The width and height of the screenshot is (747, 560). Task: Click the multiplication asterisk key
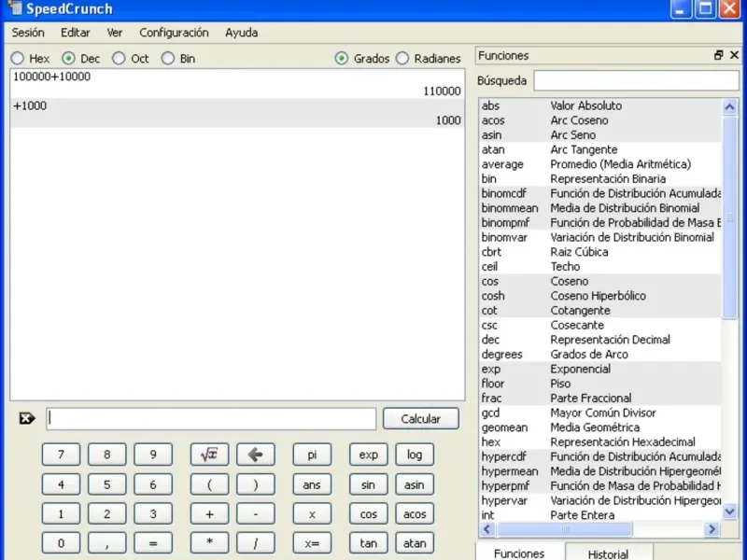[209, 542]
